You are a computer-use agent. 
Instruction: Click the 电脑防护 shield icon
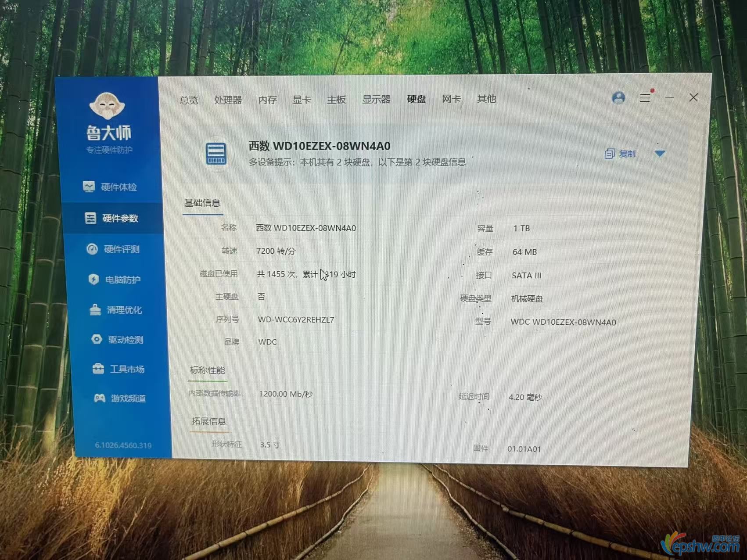click(x=93, y=280)
